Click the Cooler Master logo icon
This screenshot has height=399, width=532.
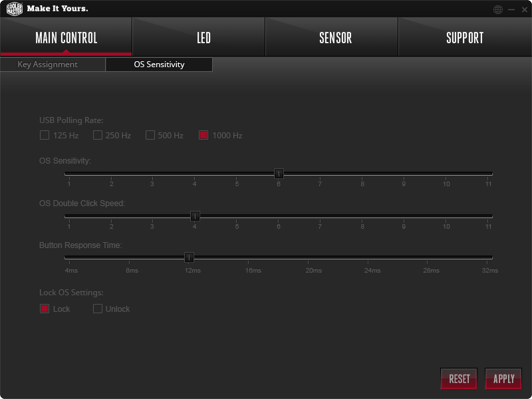[x=15, y=9]
